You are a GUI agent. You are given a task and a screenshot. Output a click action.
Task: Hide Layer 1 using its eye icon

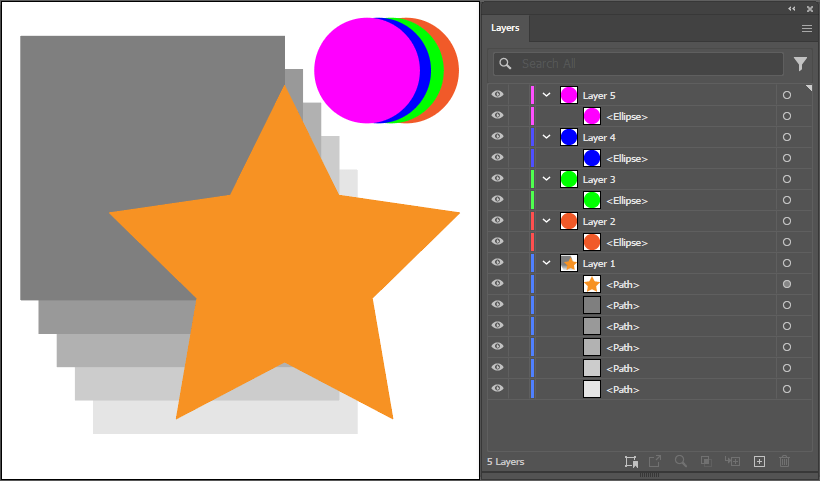[497, 262]
